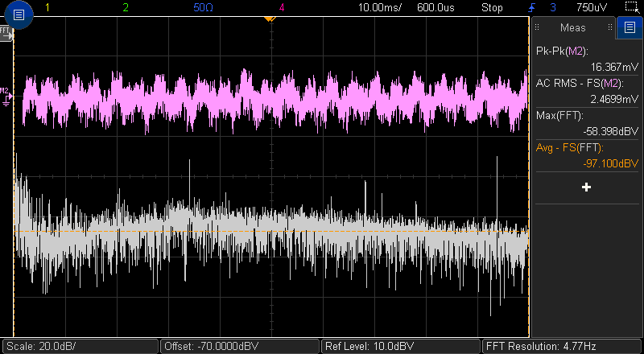Screen dimensions: 644x354
Task: Select trigger source 3 indicator
Action: coord(553,7)
